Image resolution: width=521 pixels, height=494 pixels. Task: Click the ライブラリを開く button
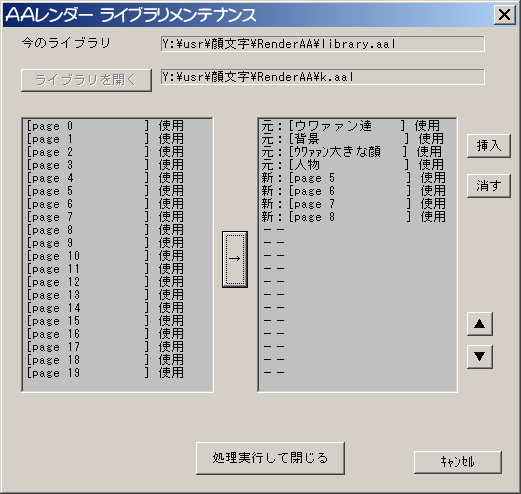pyautogui.click(x=86, y=80)
